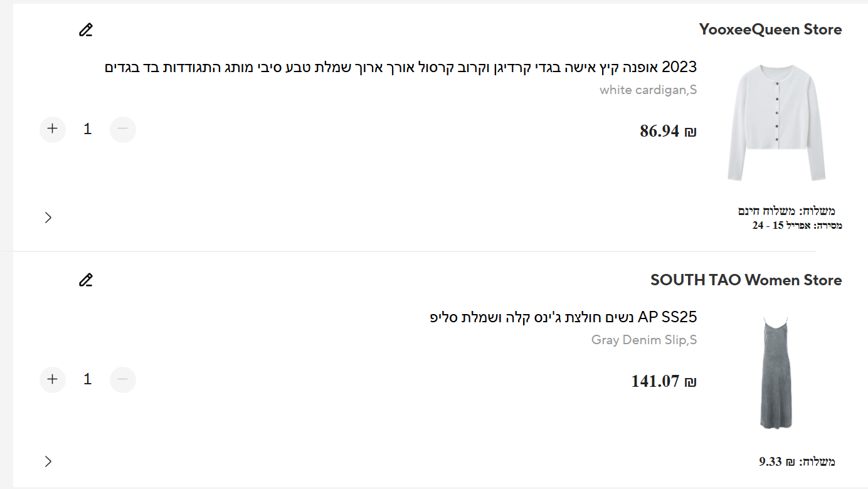View the gray slip dress thumbnail
This screenshot has width=868, height=489.
775,373
